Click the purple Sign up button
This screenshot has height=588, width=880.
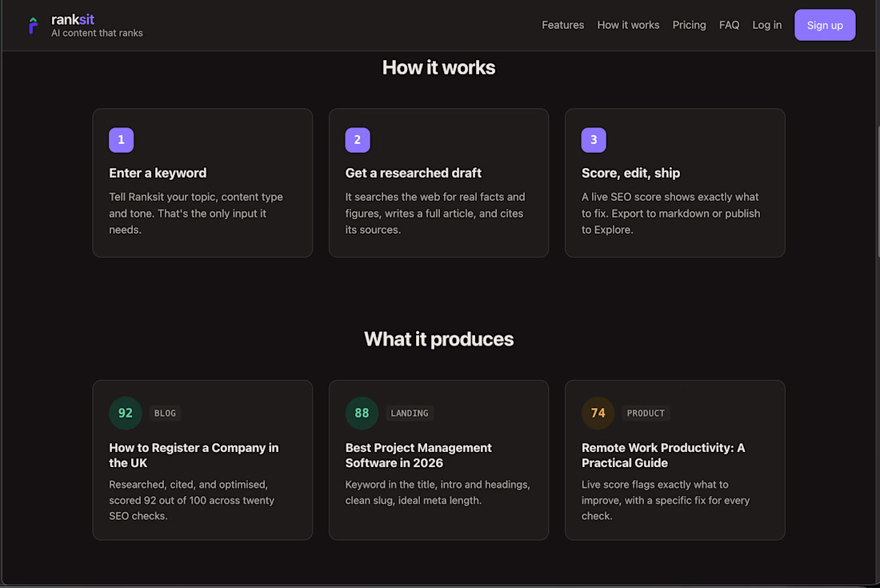point(825,26)
